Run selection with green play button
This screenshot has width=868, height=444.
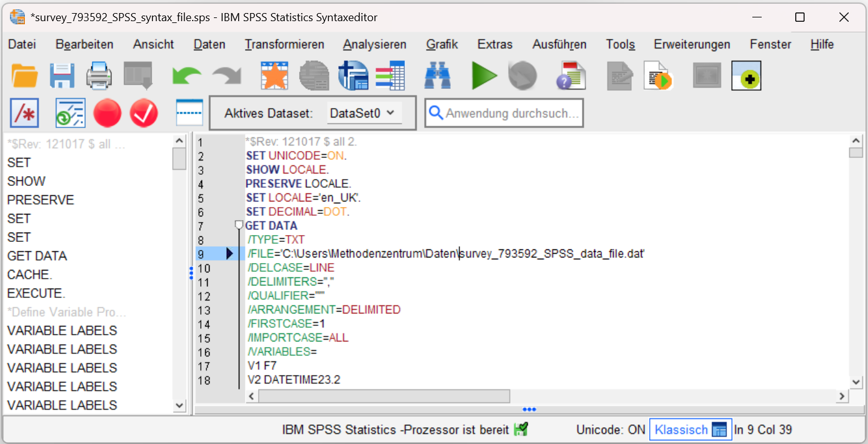tap(484, 75)
